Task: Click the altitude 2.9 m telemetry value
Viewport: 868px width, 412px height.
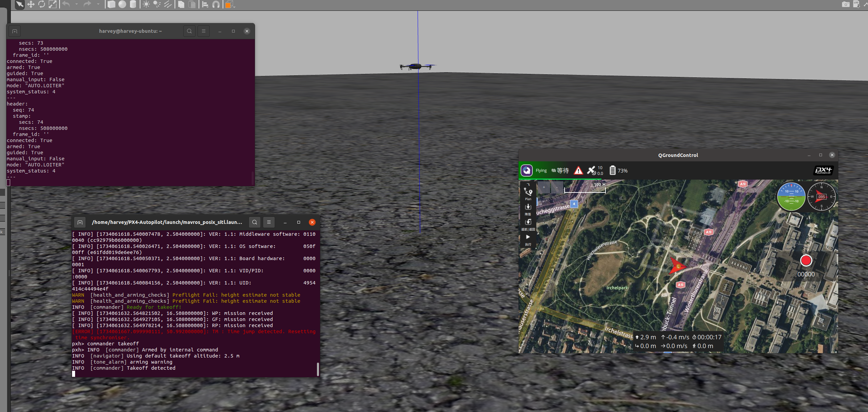Action: [x=648, y=337]
